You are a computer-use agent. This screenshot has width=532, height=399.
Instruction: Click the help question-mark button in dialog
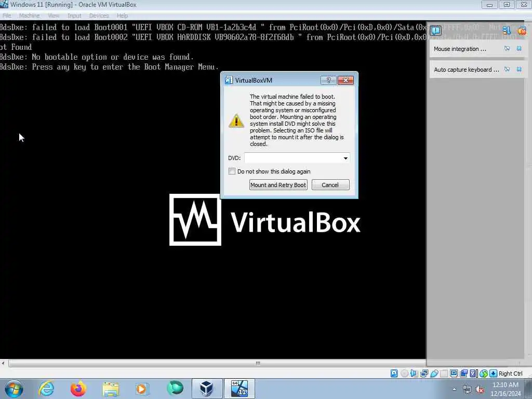(x=328, y=80)
